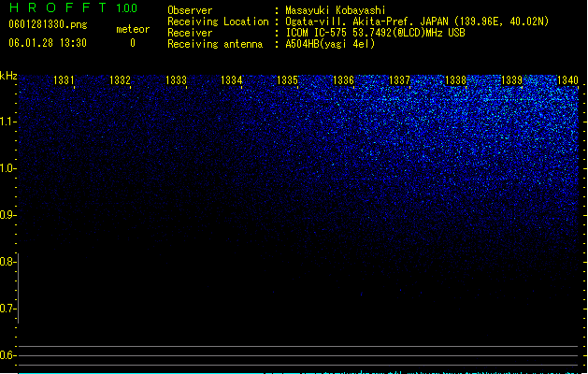Click the 1339 time marker
Screen dimensions: 588x374
tap(512, 80)
